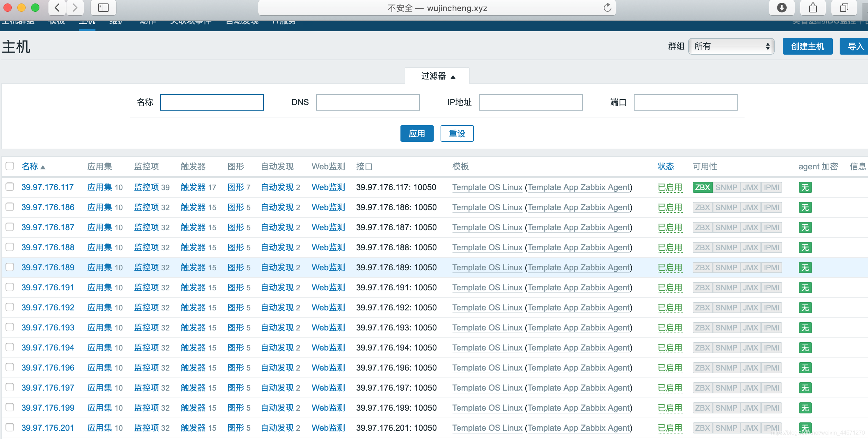868x439 pixels.
Task: Click the SNMP badge for host 39.97.176.191
Action: click(x=726, y=288)
